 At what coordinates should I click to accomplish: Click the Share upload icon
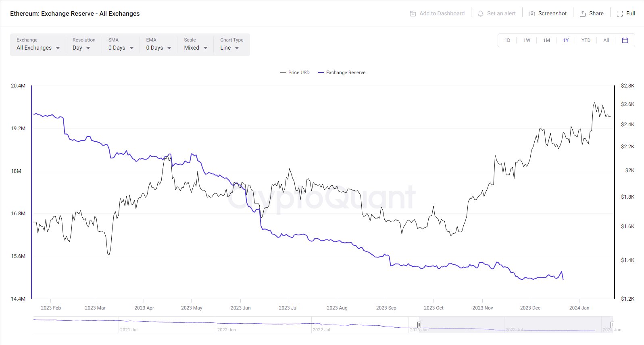[583, 14]
